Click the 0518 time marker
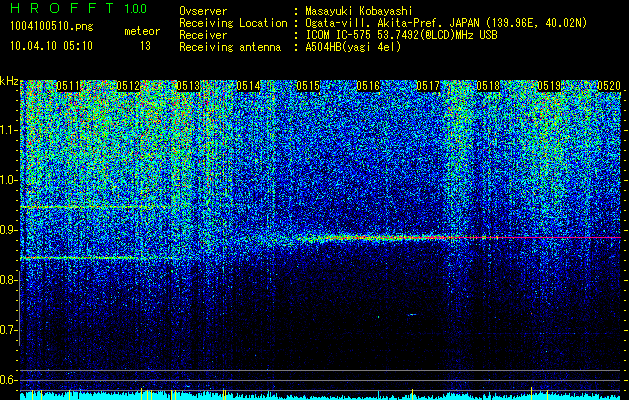This screenshot has width=629, height=400. pos(489,86)
